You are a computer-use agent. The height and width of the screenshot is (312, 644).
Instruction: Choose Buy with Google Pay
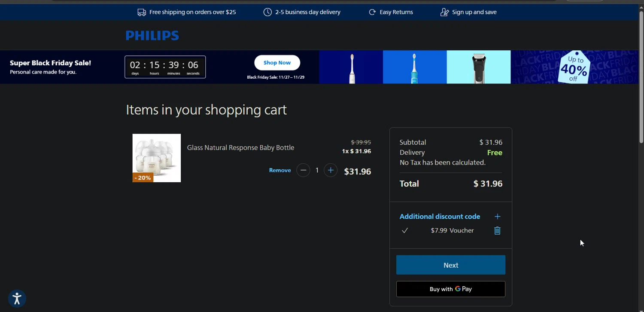point(451,289)
